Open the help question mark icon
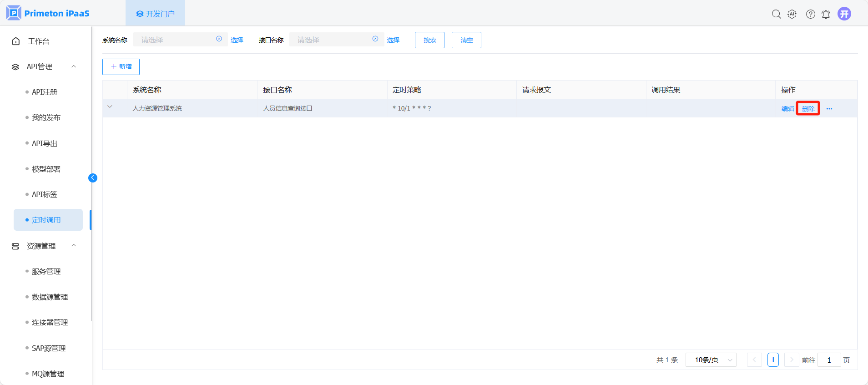Screen dimensions: 868x385 tap(810, 14)
